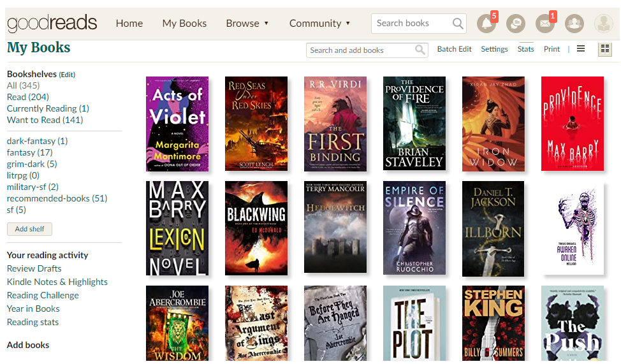Open the fantasy (17) shelf
Screen dimensions: 621x364
pyautogui.click(x=29, y=152)
